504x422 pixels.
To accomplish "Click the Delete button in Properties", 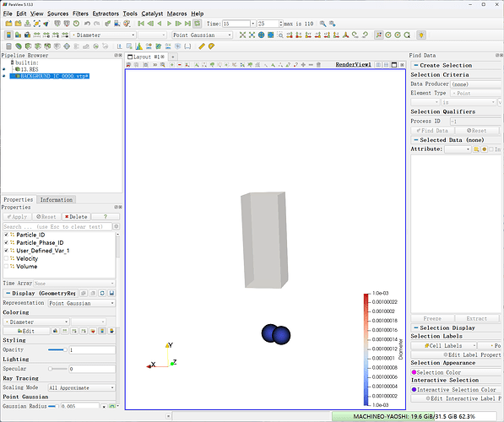I will point(76,217).
